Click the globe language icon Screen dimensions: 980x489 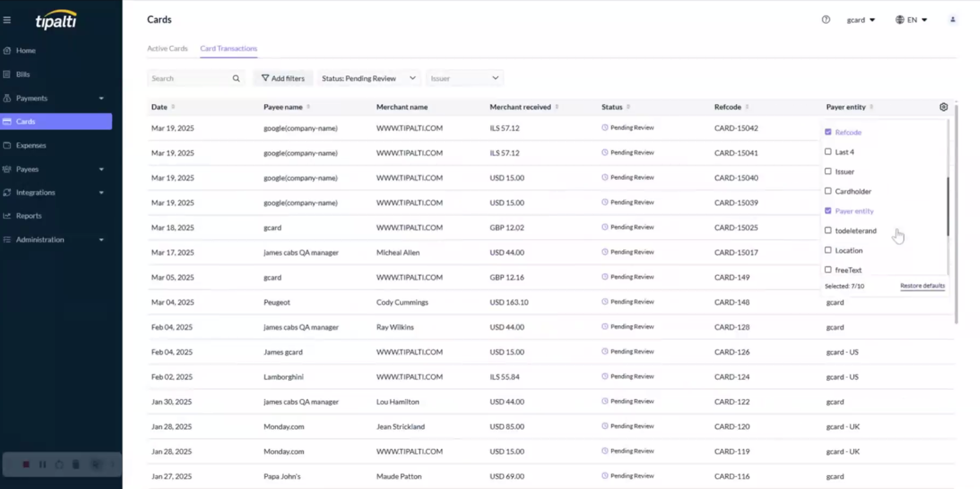click(x=899, y=19)
